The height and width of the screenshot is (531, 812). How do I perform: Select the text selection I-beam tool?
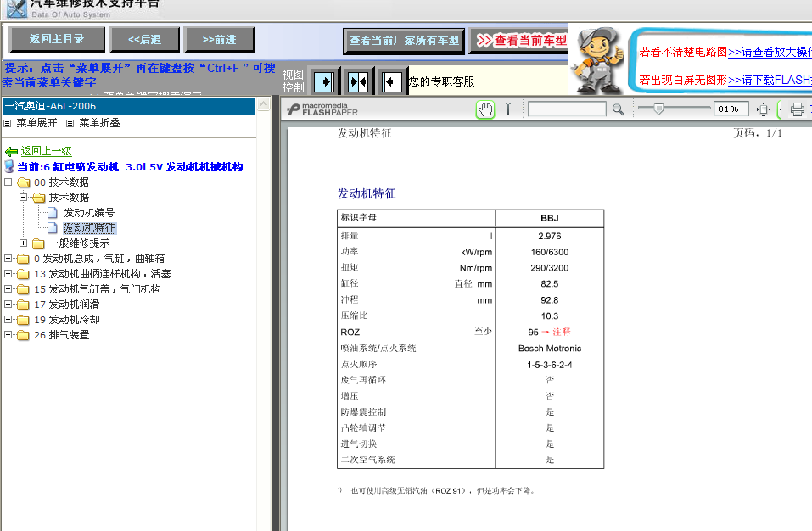point(508,109)
